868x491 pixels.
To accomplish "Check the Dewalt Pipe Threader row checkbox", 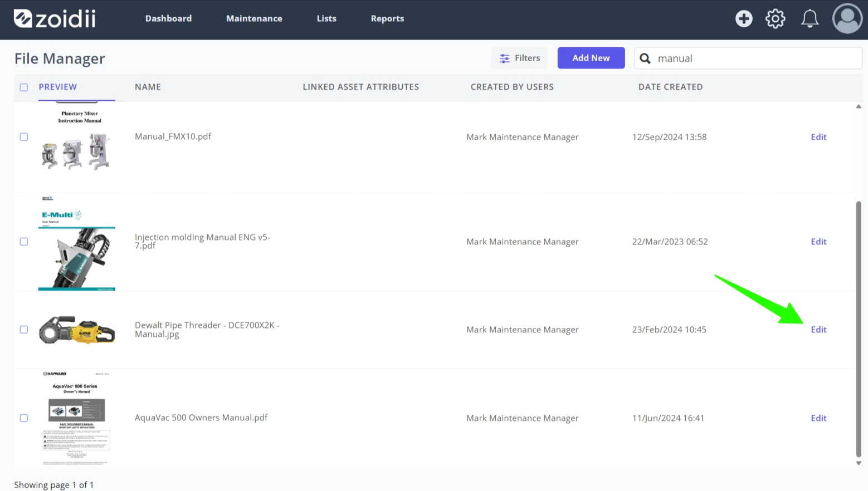I will [24, 330].
